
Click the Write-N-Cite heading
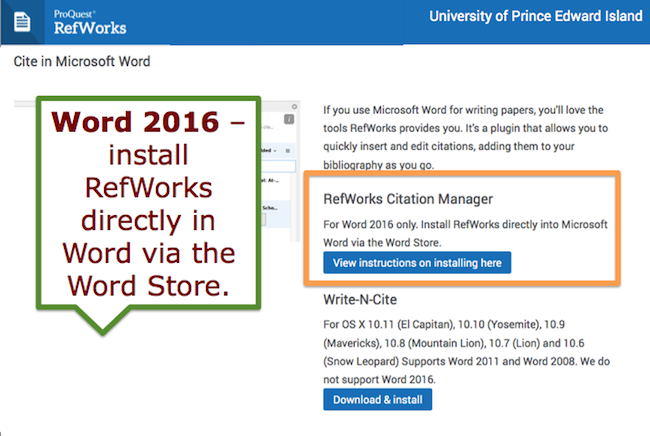361,298
